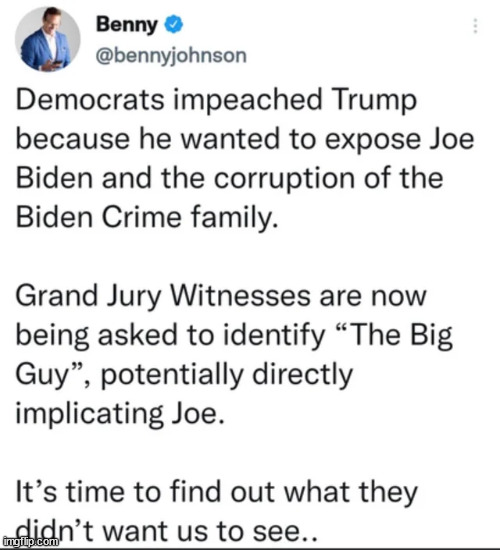Open Benny's round profile photo

point(47,39)
